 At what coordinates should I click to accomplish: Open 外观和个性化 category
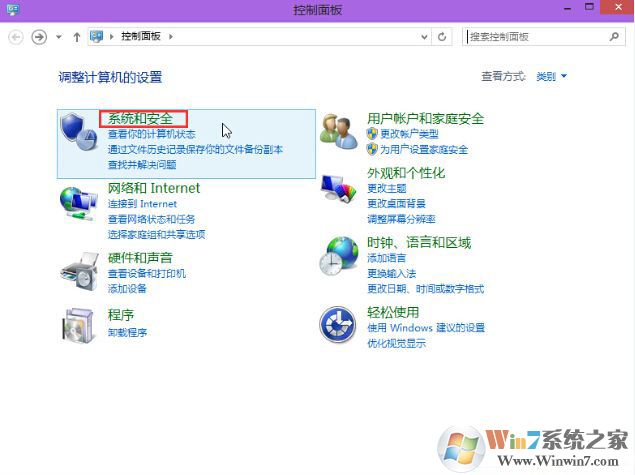point(406,173)
